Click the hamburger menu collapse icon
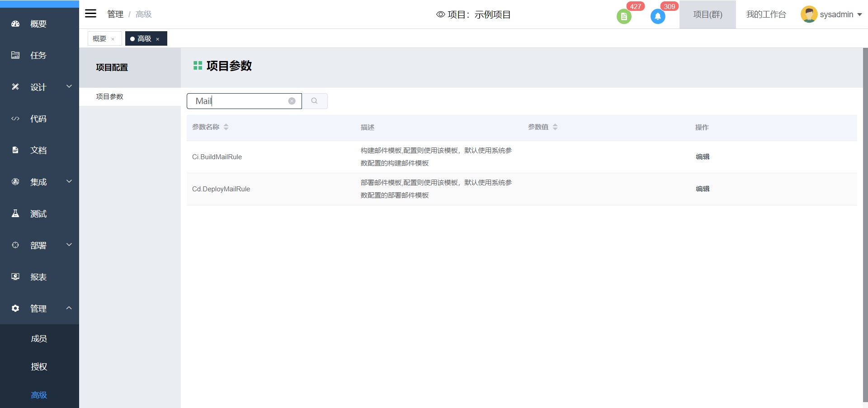Viewport: 868px width, 408px height. tap(91, 14)
